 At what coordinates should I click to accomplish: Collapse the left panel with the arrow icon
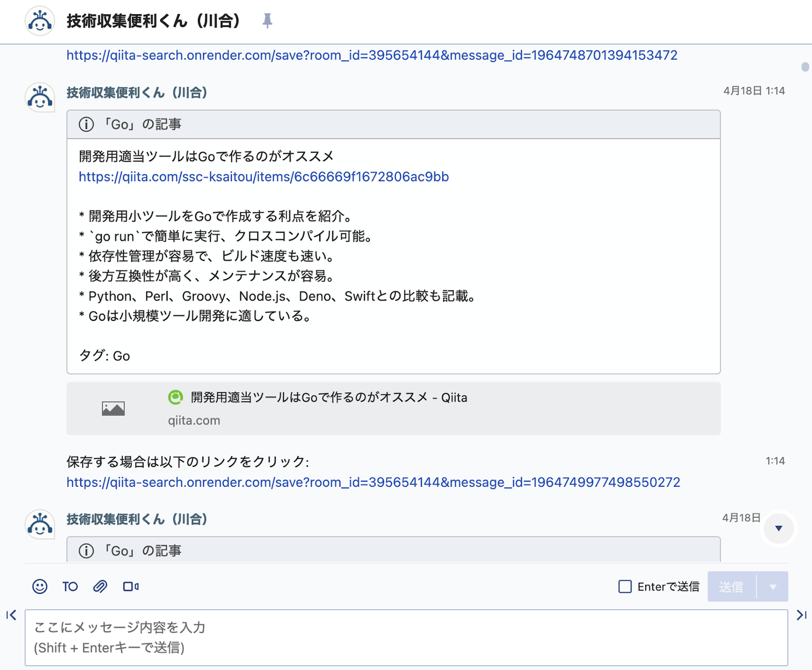(11, 615)
